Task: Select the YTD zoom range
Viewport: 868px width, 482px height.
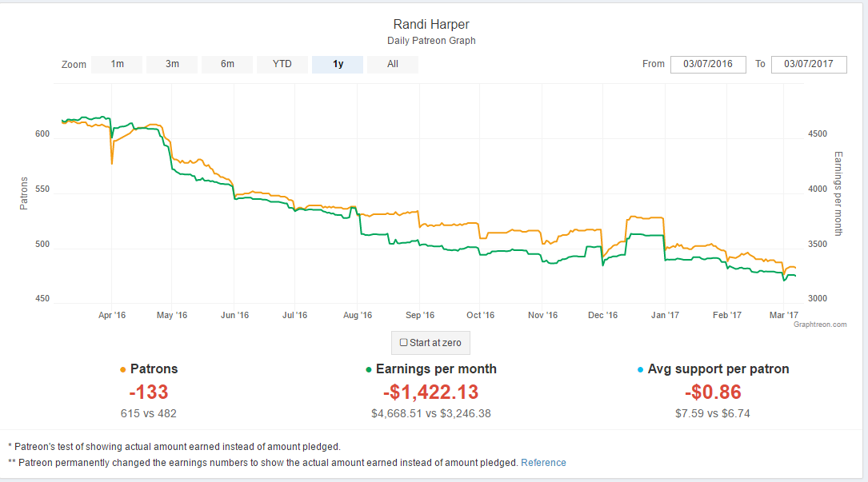Action: pos(282,64)
